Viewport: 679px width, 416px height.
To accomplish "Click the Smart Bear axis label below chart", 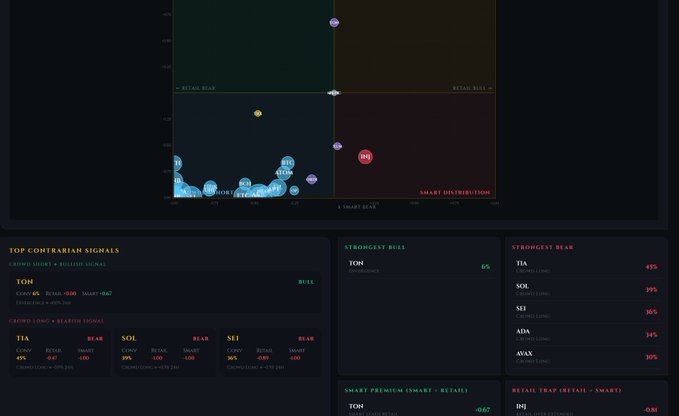I will pyautogui.click(x=357, y=207).
